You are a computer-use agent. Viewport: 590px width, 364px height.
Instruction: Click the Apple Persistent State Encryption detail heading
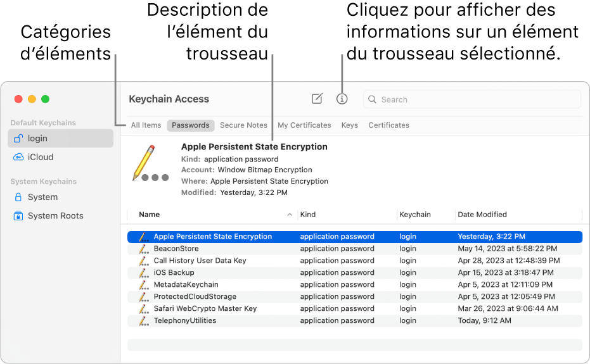tap(254, 147)
